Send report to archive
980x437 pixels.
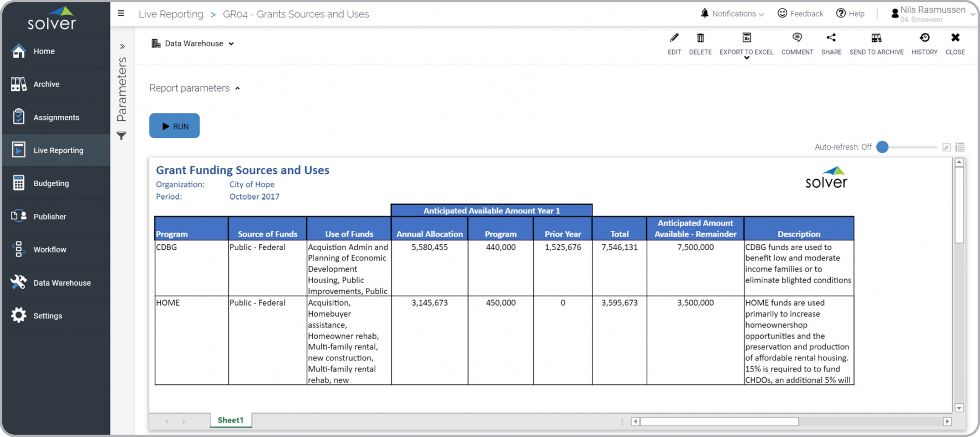pyautogui.click(x=876, y=38)
